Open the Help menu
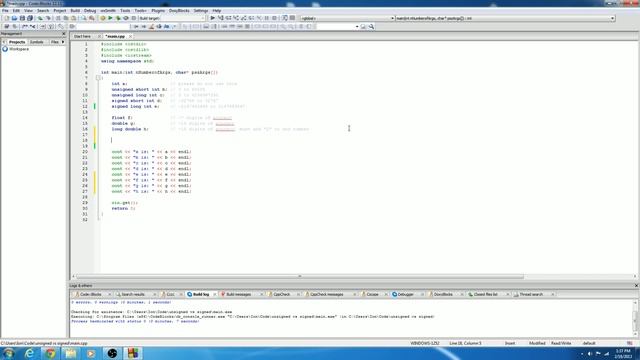 tap(217, 11)
